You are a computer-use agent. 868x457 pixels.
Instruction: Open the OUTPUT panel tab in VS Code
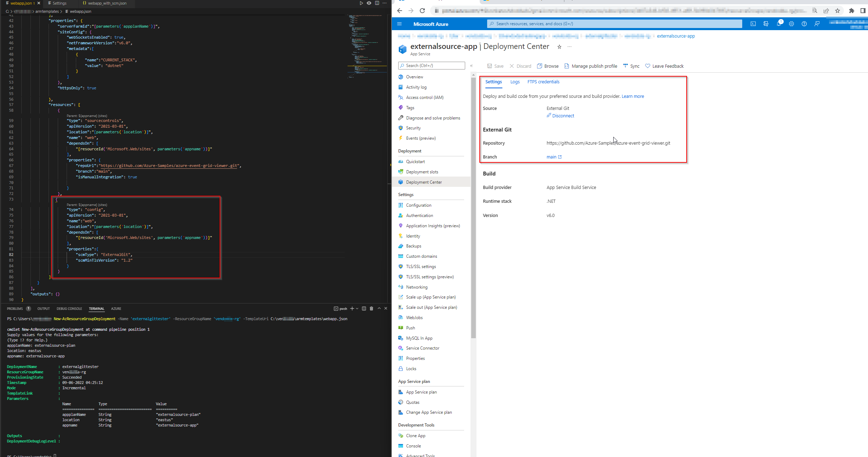pyautogui.click(x=43, y=308)
